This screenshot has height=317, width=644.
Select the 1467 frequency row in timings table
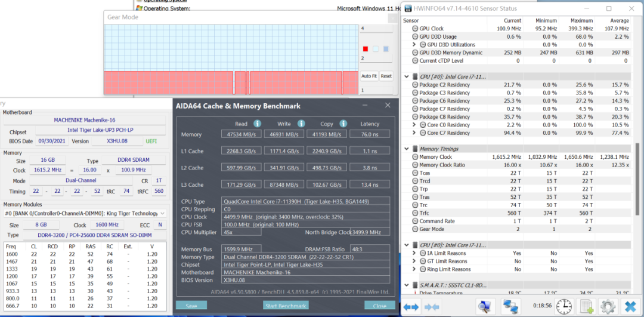click(x=85, y=261)
